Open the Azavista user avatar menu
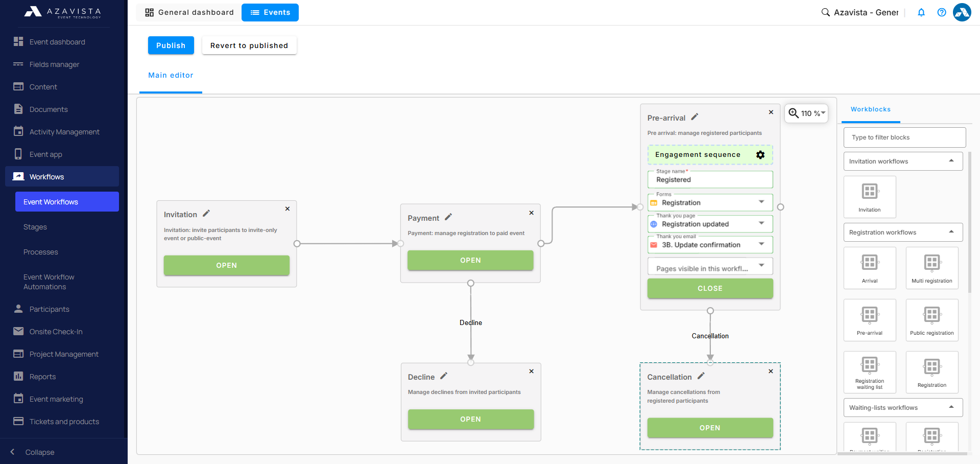This screenshot has height=464, width=980. [962, 12]
